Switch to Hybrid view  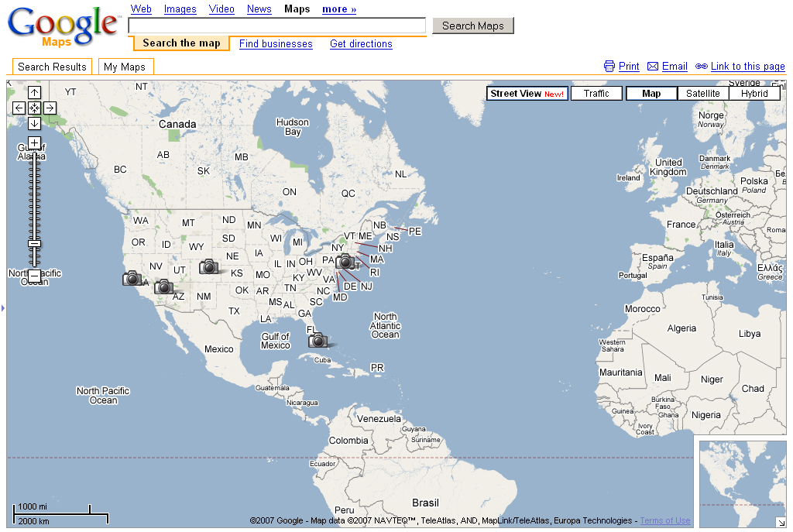pos(754,94)
